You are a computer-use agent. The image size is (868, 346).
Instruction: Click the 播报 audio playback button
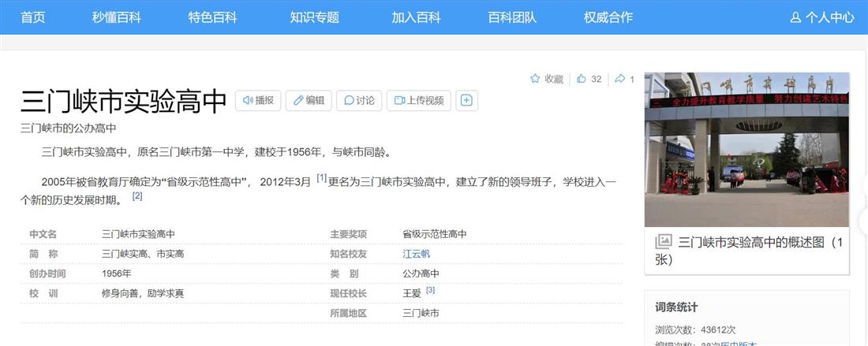click(x=259, y=101)
